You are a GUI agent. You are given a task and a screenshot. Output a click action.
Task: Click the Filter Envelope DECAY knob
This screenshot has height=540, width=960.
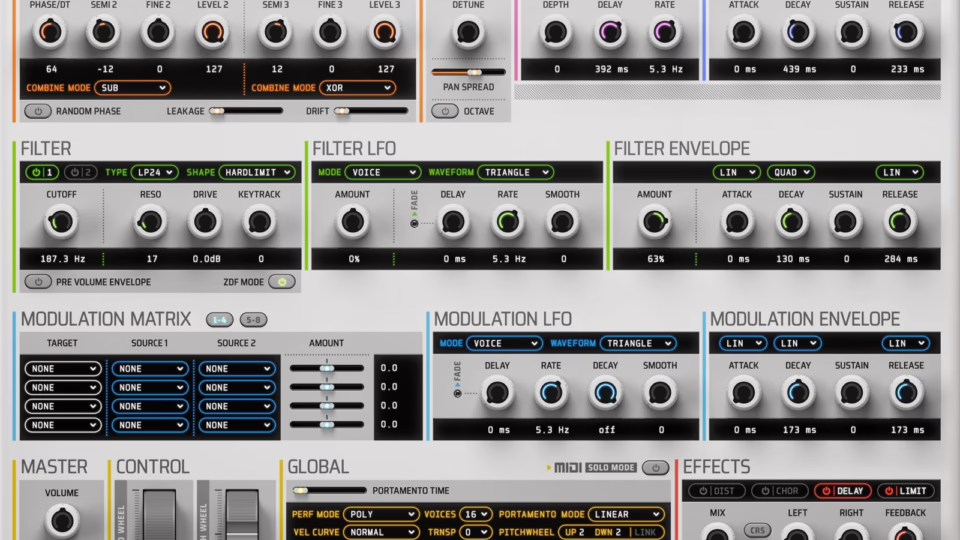(791, 222)
